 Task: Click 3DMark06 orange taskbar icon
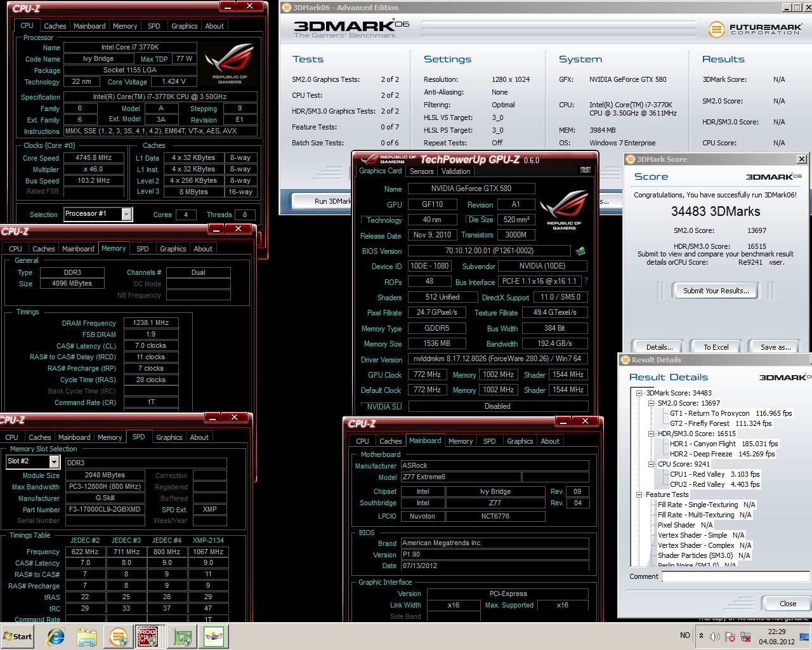(x=118, y=636)
